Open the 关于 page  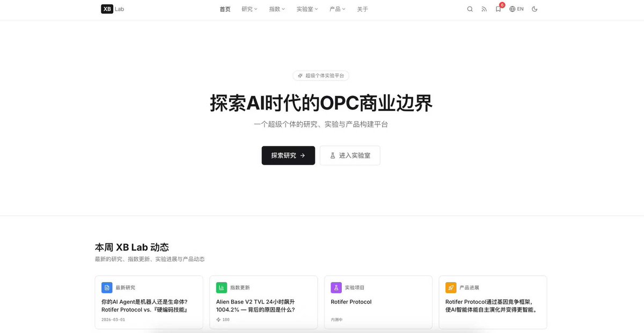tap(363, 9)
